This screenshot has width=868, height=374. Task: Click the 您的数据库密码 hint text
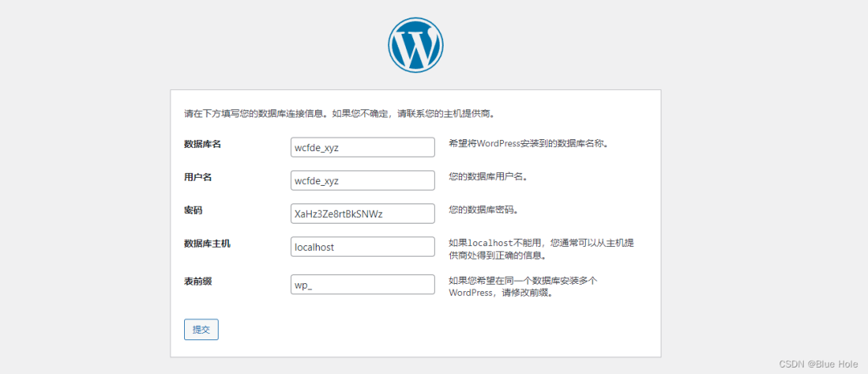click(x=483, y=210)
